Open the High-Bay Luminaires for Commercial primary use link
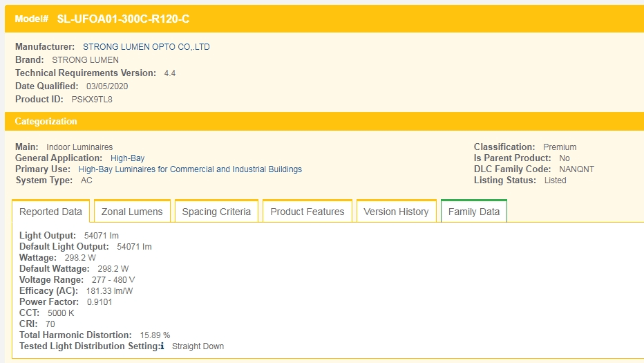Image resolution: width=644 pixels, height=363 pixels. tap(190, 169)
